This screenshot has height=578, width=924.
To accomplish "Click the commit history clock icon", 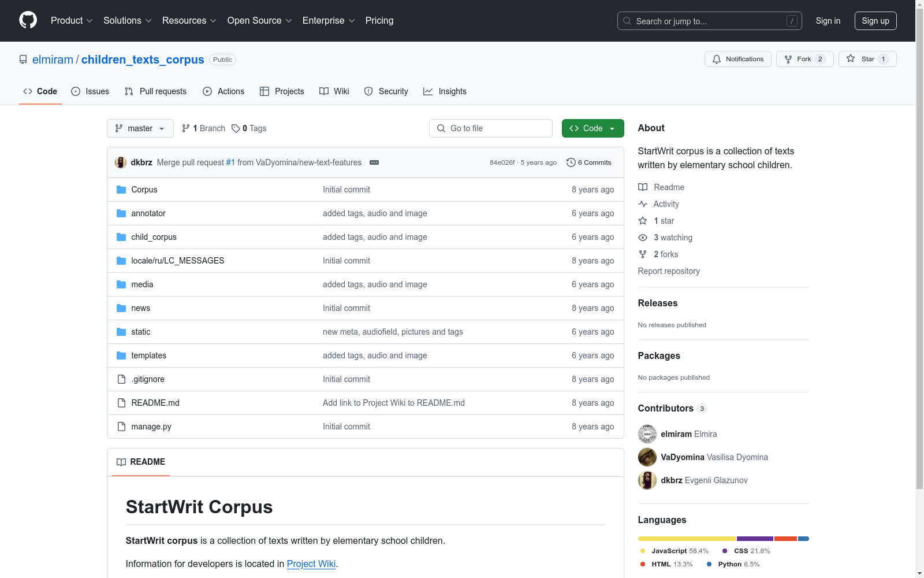I will pyautogui.click(x=571, y=162).
